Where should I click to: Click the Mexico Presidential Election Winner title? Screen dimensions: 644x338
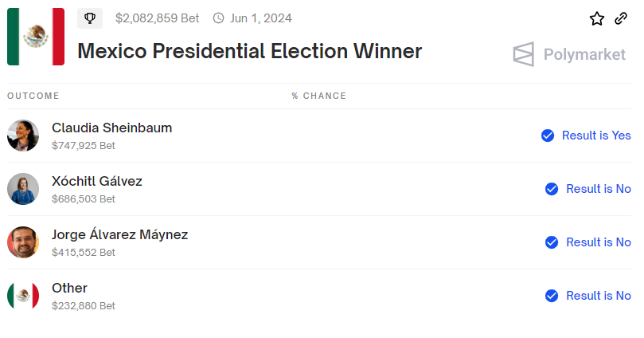(249, 52)
